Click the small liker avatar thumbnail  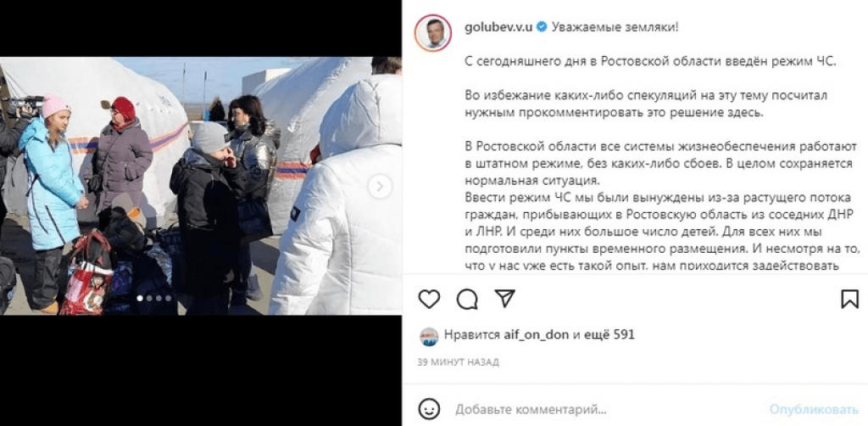(x=429, y=336)
